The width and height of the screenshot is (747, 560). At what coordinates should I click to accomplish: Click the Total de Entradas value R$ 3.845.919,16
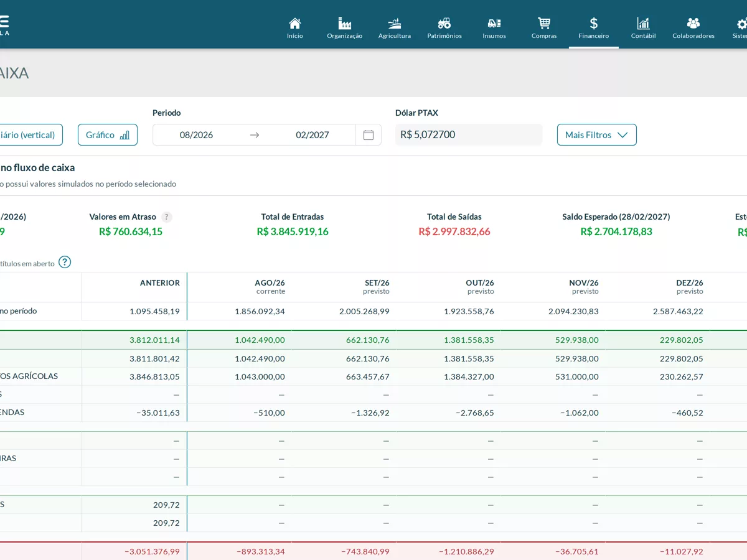293,231
